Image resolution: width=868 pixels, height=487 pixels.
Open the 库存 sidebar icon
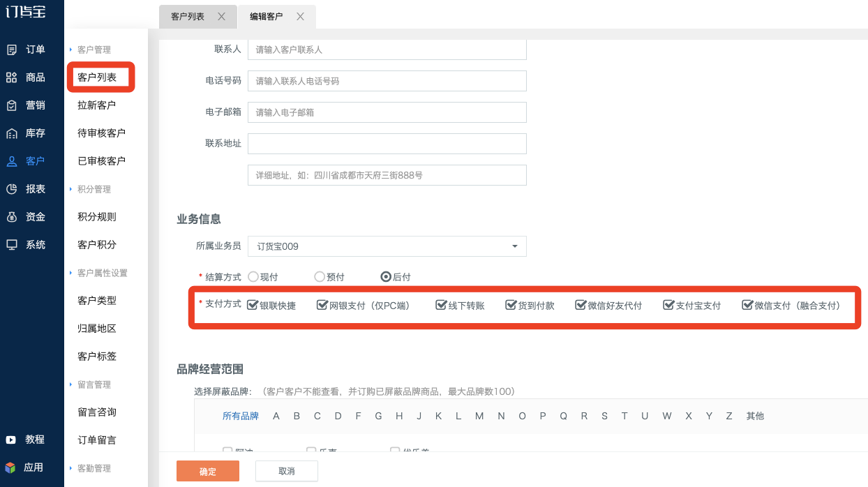click(x=12, y=133)
